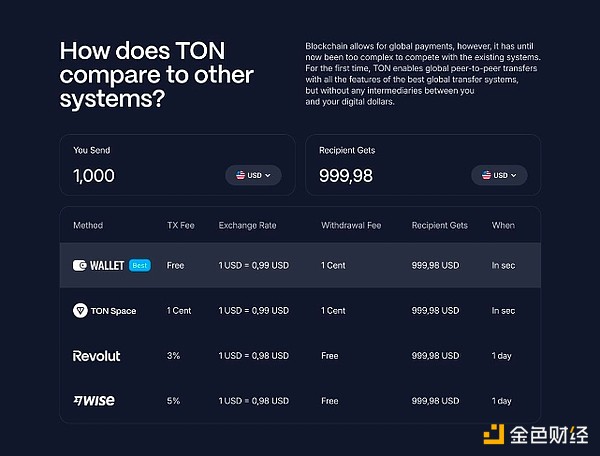Click the US flag in You Send
The width and height of the screenshot is (600, 456).
point(240,175)
